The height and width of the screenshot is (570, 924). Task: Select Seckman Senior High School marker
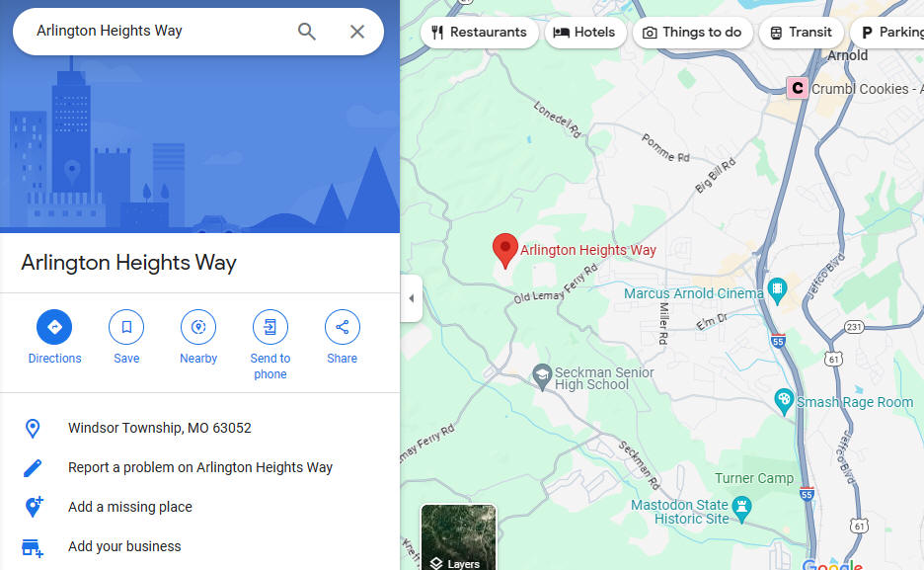pos(542,377)
